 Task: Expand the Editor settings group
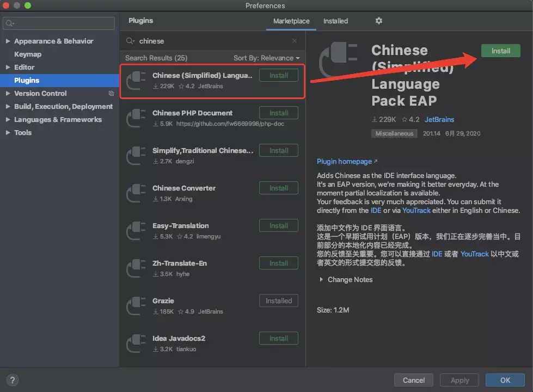(8, 68)
